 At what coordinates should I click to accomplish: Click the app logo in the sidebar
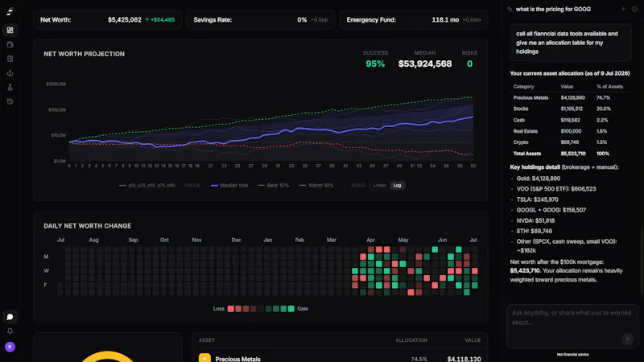pyautogui.click(x=10, y=11)
